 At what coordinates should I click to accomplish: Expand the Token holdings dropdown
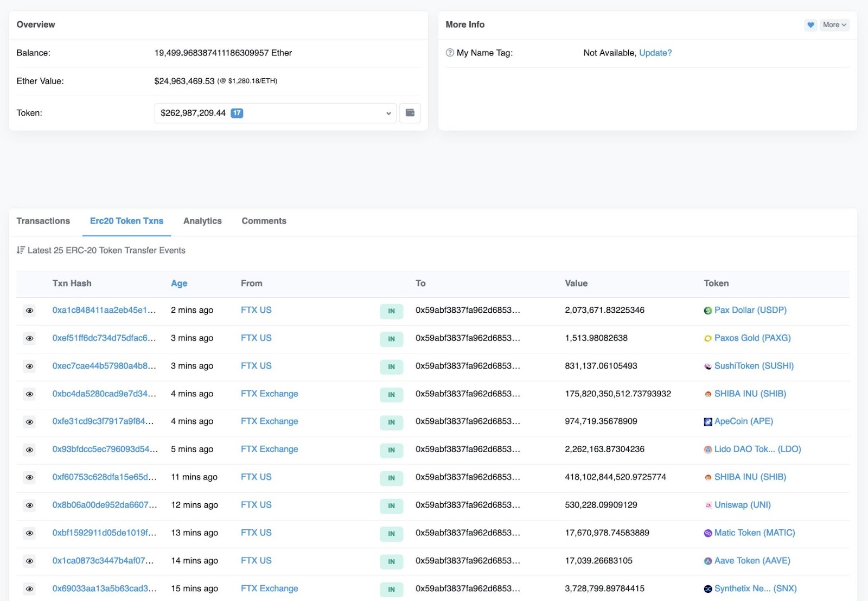tap(276, 113)
